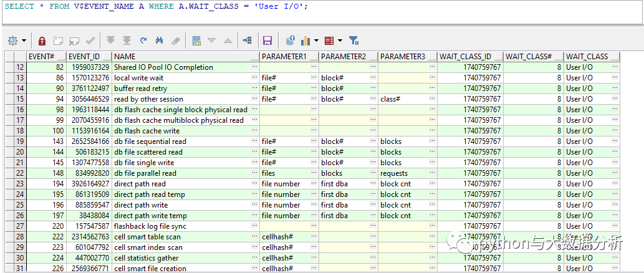This screenshot has width=644, height=273.
Task: Toggle the red lock edit-data icon
Action: [x=42, y=41]
